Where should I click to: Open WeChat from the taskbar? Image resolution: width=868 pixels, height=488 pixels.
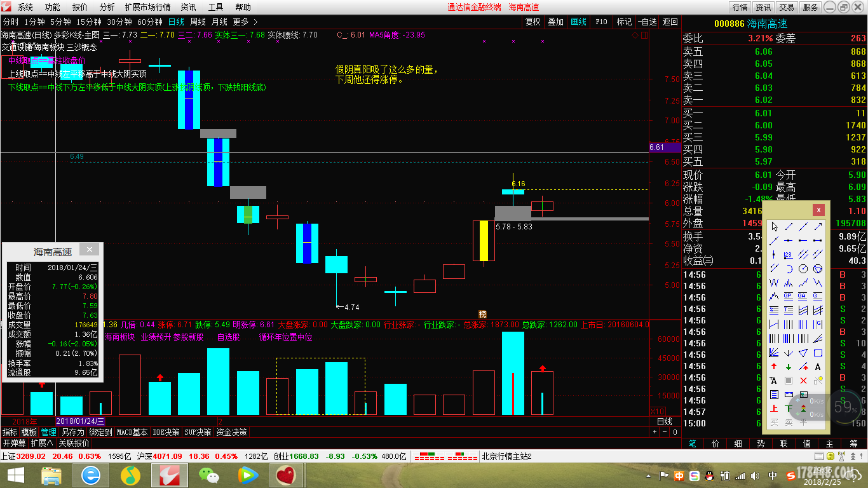coord(207,475)
